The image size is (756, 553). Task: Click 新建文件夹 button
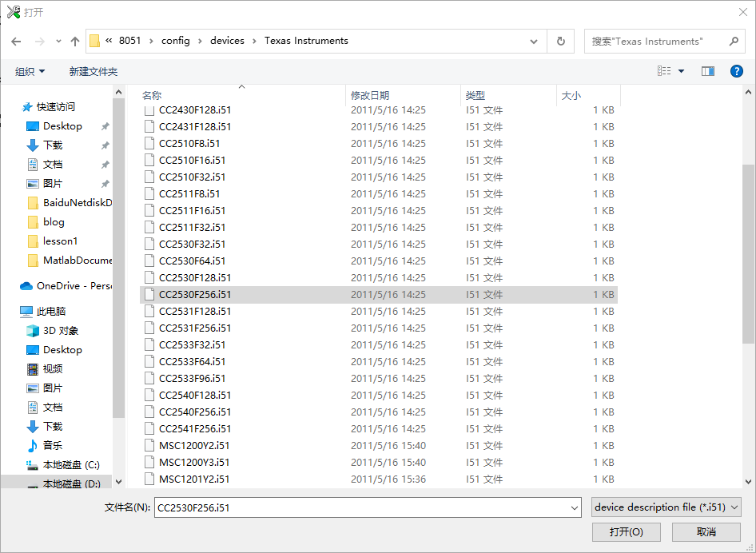click(94, 71)
